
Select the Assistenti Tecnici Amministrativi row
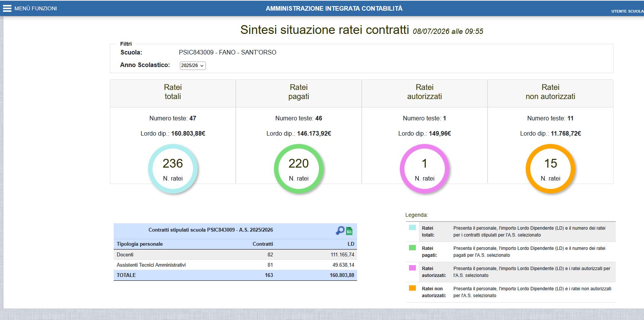click(x=235, y=265)
